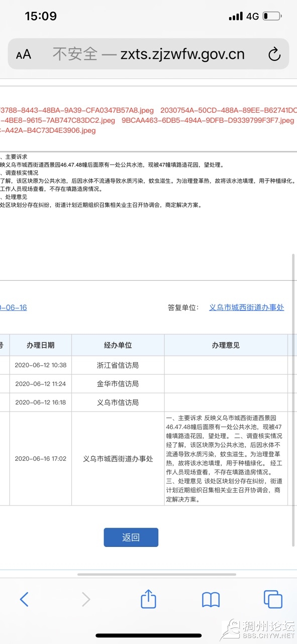Select the 办理意见 column header
The image size is (297, 644).
[x=226, y=345]
